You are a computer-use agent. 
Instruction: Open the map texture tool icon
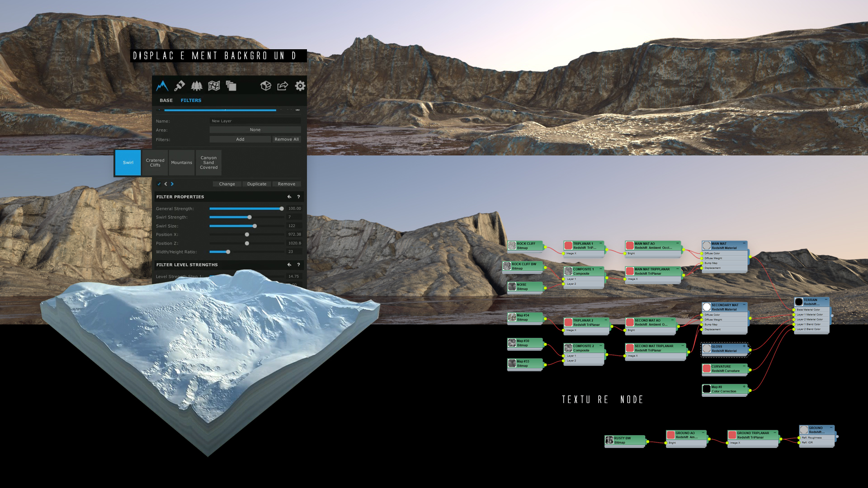[214, 86]
